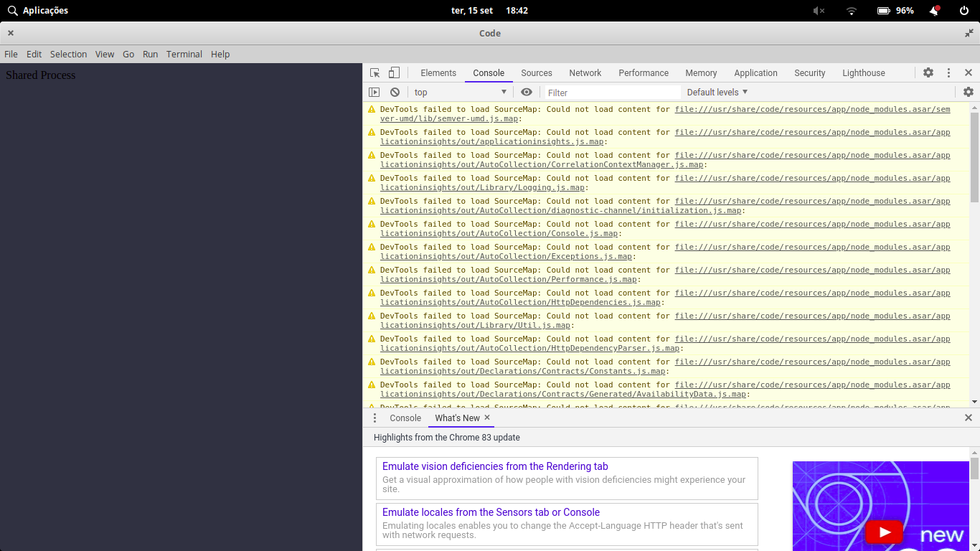This screenshot has width=980, height=551.
Task: Open the Run menu
Action: (x=150, y=54)
